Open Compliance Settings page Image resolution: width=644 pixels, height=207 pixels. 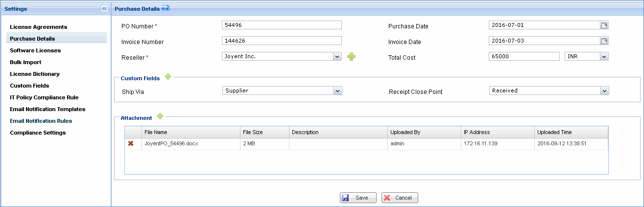(38, 133)
